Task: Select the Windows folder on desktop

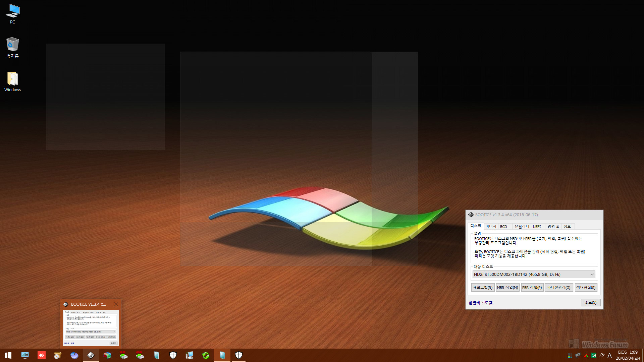Action: 12,81
